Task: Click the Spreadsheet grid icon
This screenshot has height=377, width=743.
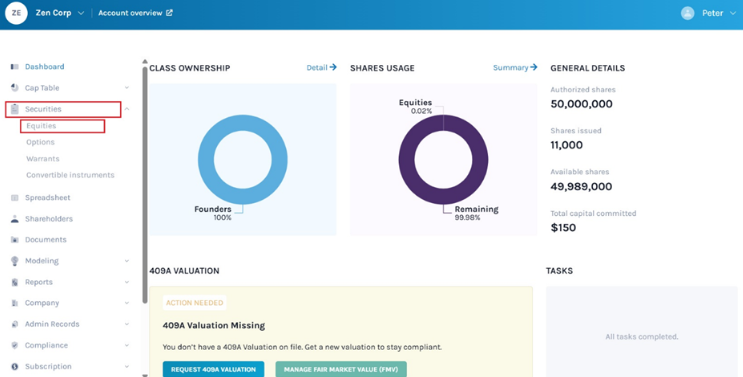Action: [x=15, y=197]
